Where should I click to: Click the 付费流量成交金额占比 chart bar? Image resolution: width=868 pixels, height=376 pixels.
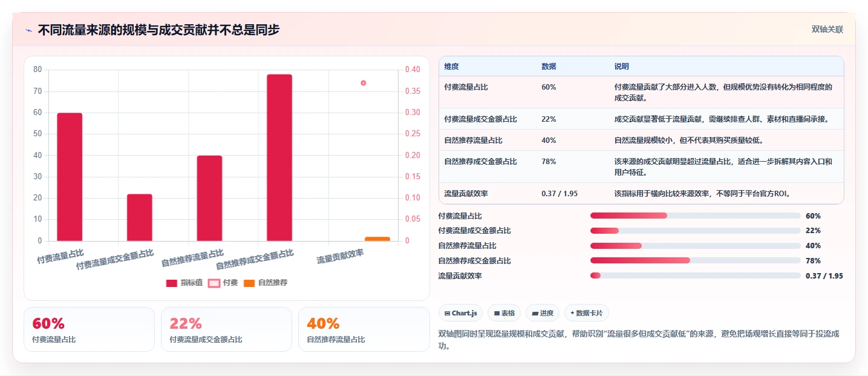point(139,217)
